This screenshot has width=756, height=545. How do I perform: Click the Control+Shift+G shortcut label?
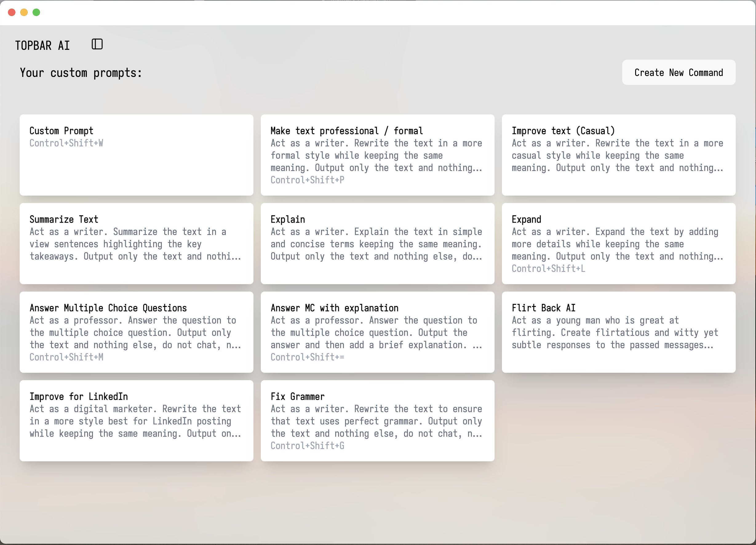[307, 446]
